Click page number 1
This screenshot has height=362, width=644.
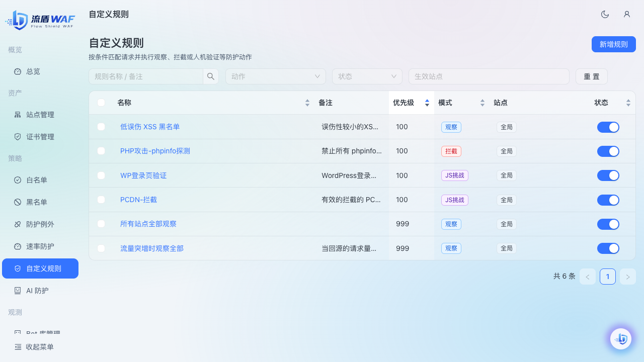[x=608, y=277]
